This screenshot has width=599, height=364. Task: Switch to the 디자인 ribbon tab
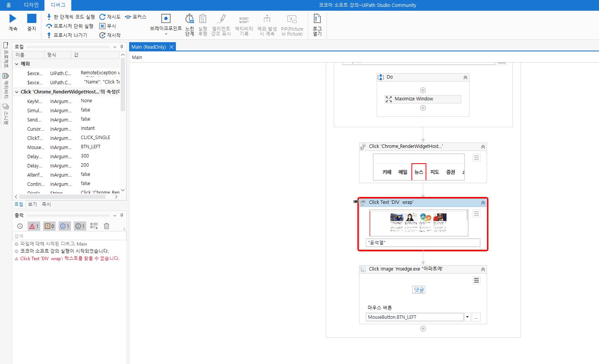pos(31,5)
